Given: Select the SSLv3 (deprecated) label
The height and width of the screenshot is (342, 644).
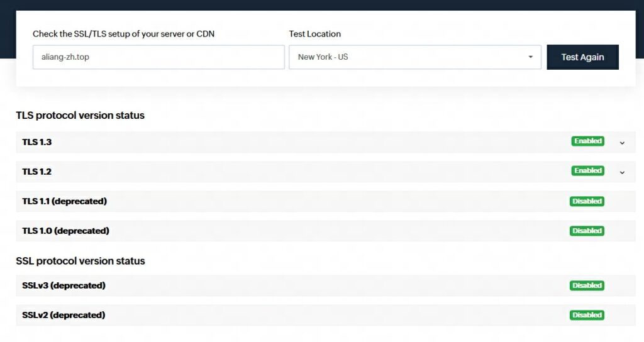Looking at the screenshot, I should coord(64,285).
